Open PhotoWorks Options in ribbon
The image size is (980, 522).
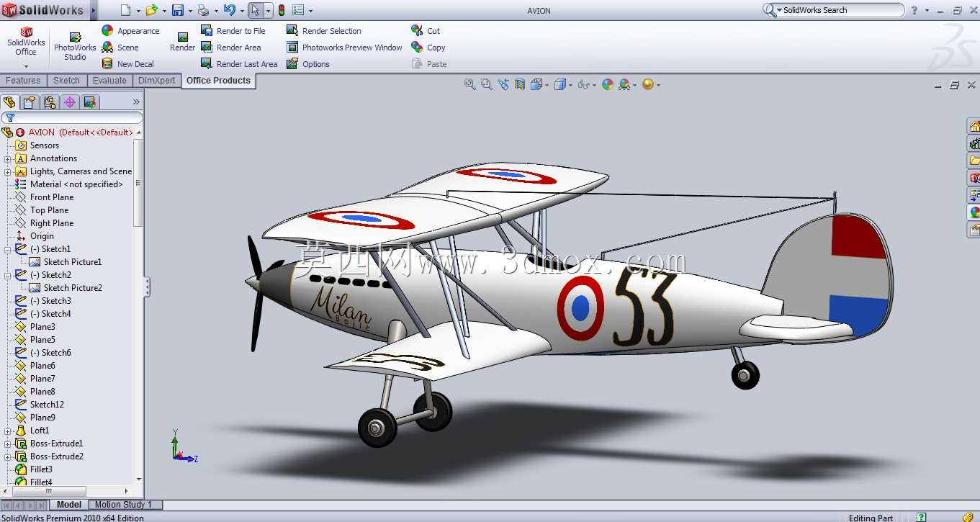coord(307,64)
